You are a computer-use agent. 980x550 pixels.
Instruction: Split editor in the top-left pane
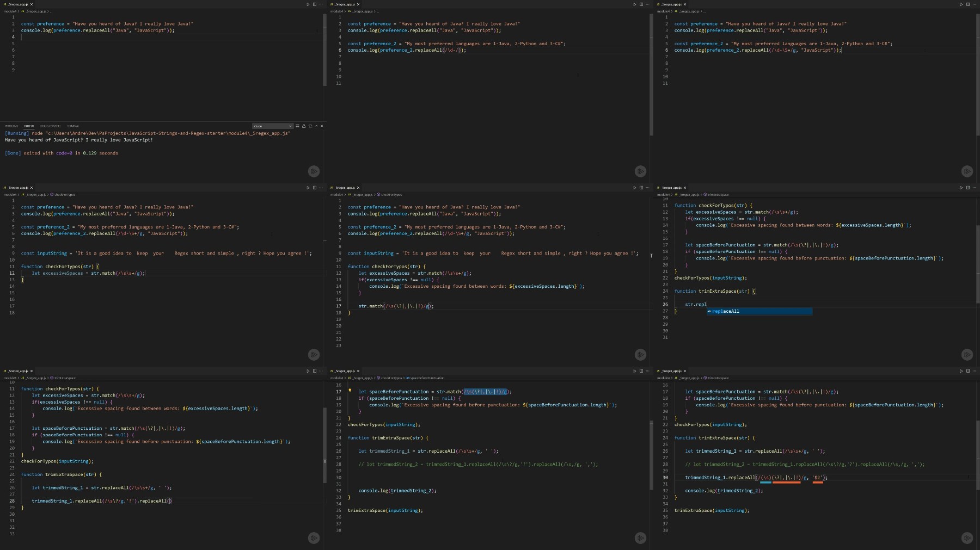click(x=314, y=4)
